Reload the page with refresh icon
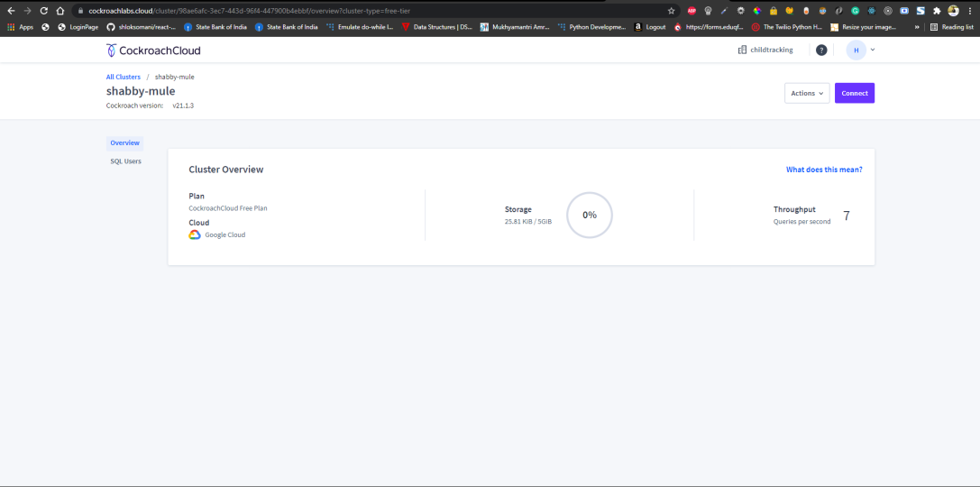 (x=44, y=11)
